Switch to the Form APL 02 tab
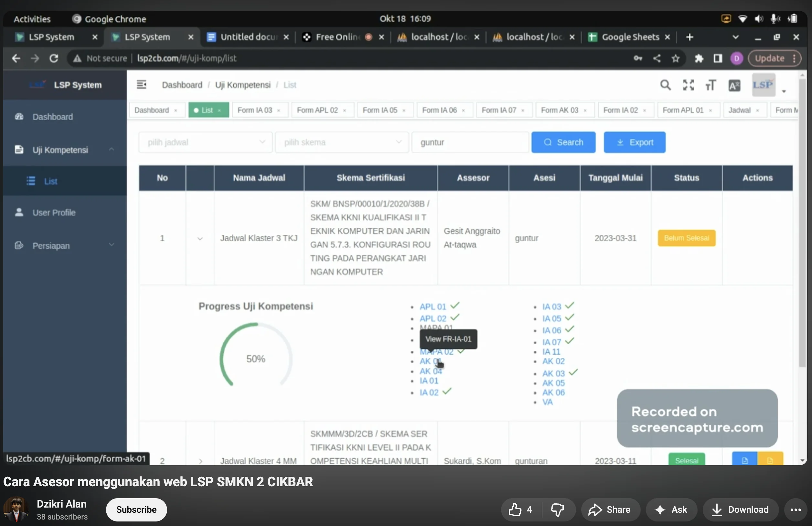Screen dimensions: 812x526 (x=317, y=110)
